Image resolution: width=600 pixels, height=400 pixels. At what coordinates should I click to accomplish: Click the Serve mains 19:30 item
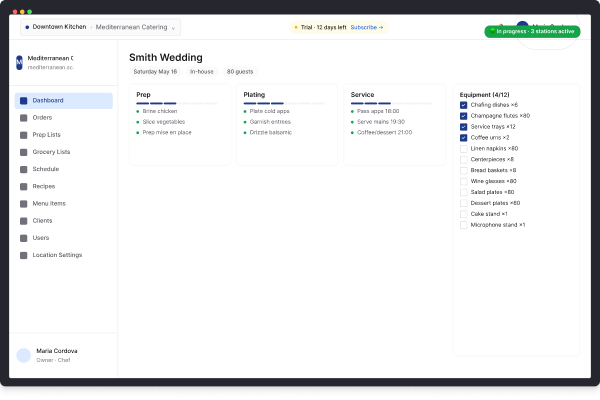378,122
